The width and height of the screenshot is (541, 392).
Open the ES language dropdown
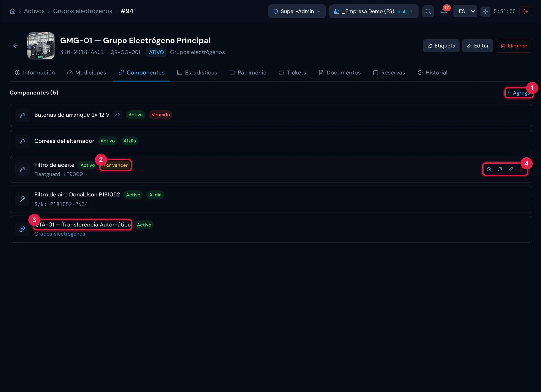coord(465,11)
